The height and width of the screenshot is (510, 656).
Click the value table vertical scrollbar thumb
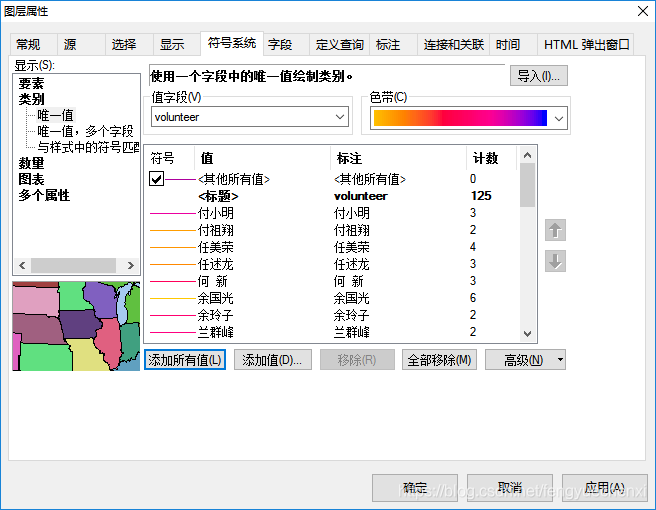pos(527,185)
